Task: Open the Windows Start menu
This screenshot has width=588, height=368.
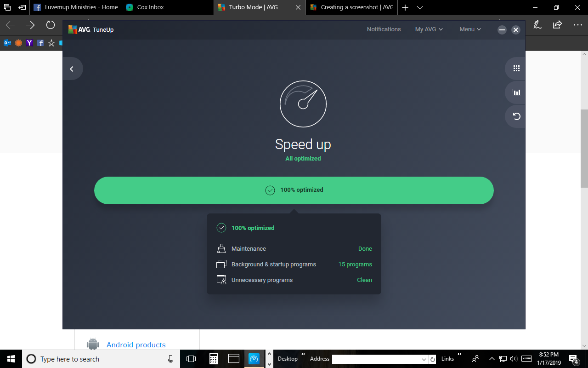Action: click(x=11, y=359)
